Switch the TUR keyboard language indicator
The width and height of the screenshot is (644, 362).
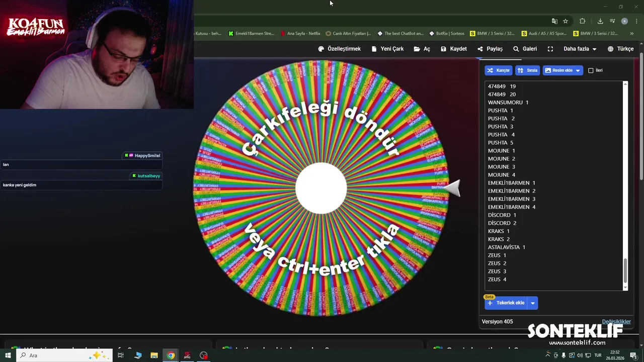(598, 355)
